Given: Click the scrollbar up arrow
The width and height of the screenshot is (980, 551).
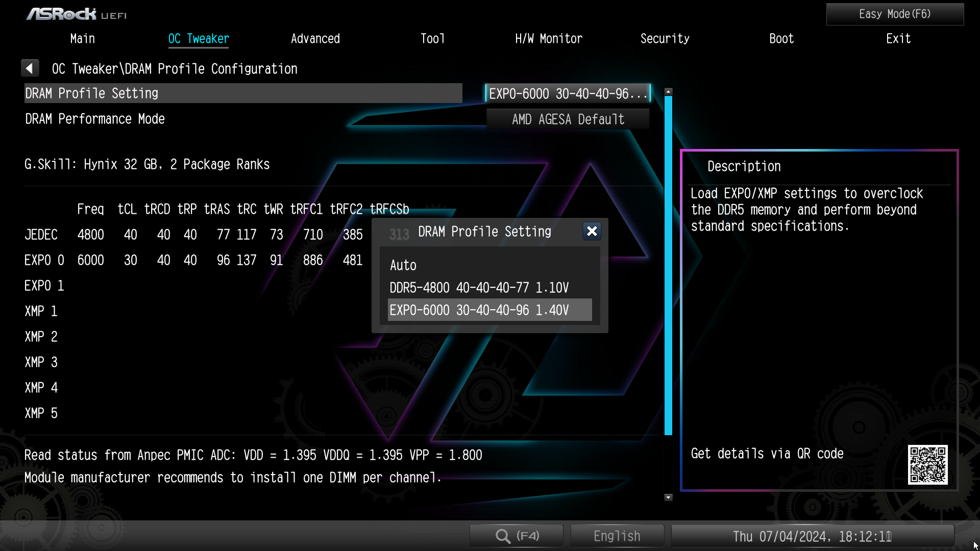Looking at the screenshot, I should pyautogui.click(x=668, y=92).
